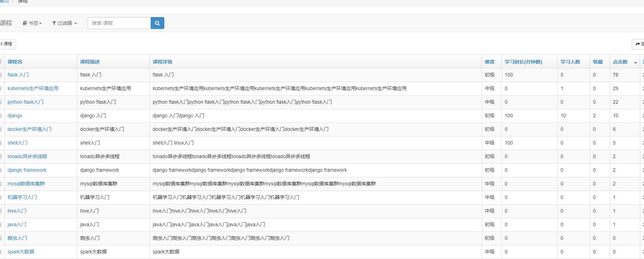Click the '4 课程' count button
Viewport: 644px width, 259px height.
pyautogui.click(x=7, y=44)
